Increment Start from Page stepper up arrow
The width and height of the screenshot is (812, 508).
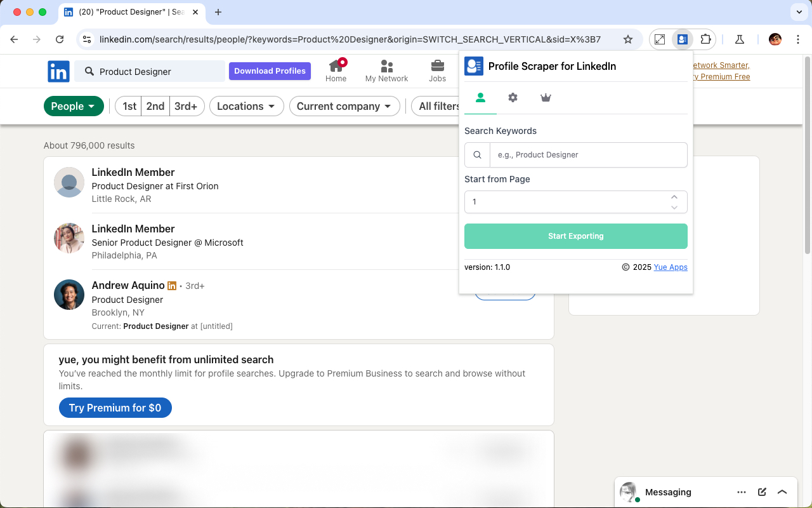pyautogui.click(x=674, y=197)
